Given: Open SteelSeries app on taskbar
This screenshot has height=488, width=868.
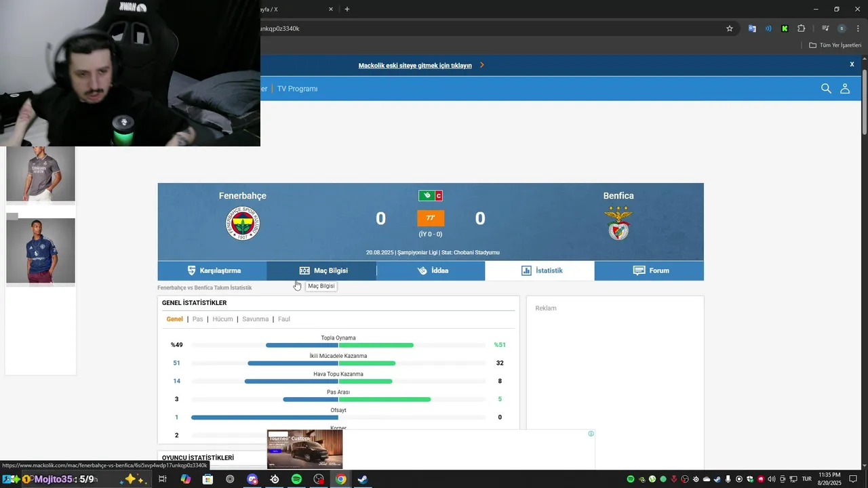Looking at the screenshot, I should click(275, 479).
